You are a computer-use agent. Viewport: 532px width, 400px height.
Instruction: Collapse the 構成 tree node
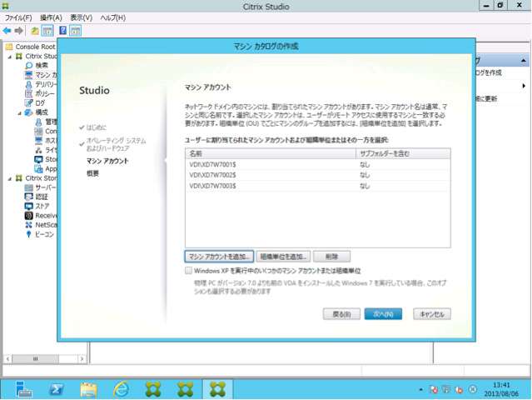point(20,112)
